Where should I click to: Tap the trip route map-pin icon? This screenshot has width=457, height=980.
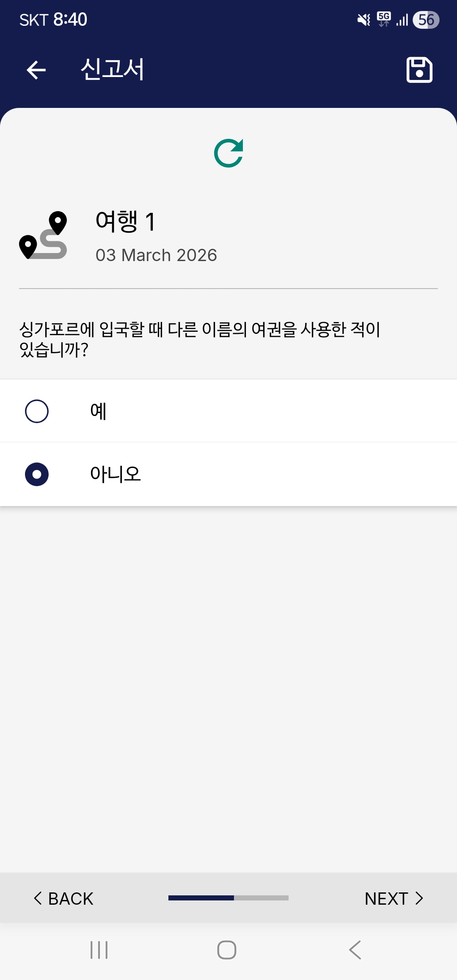coord(43,235)
